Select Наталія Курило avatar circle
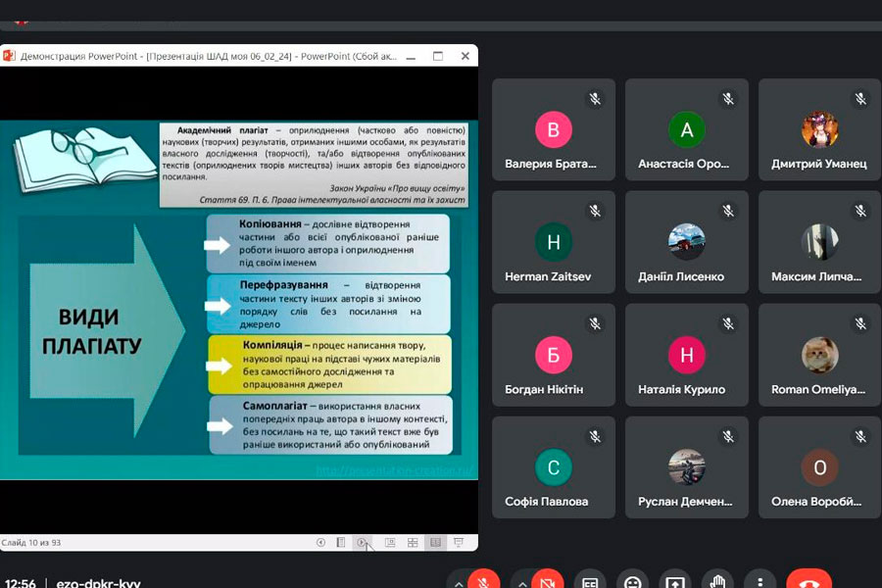Image resolution: width=882 pixels, height=588 pixels. (x=687, y=355)
